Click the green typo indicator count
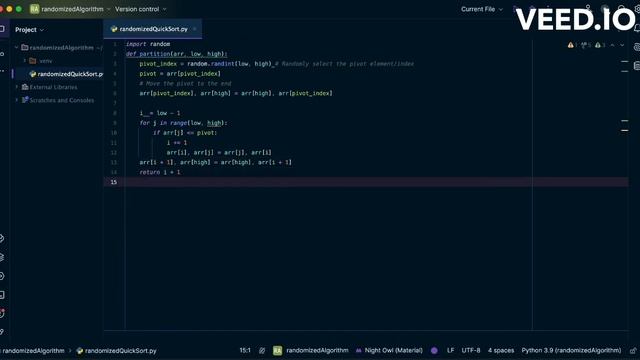The image size is (640, 360). (600, 45)
